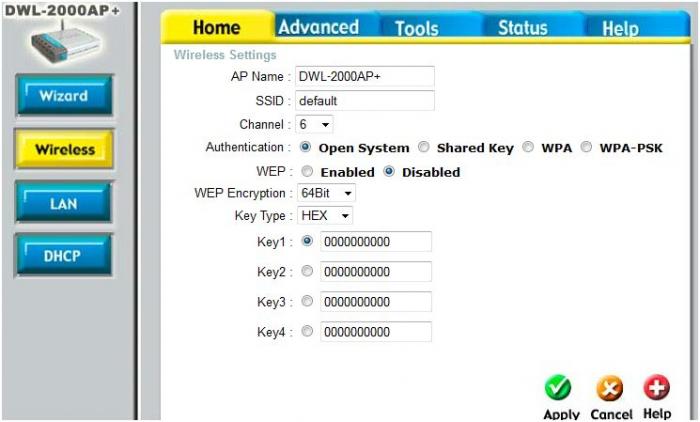Click the green Apply checkmark icon
The height and width of the screenshot is (422, 700).
point(558,388)
